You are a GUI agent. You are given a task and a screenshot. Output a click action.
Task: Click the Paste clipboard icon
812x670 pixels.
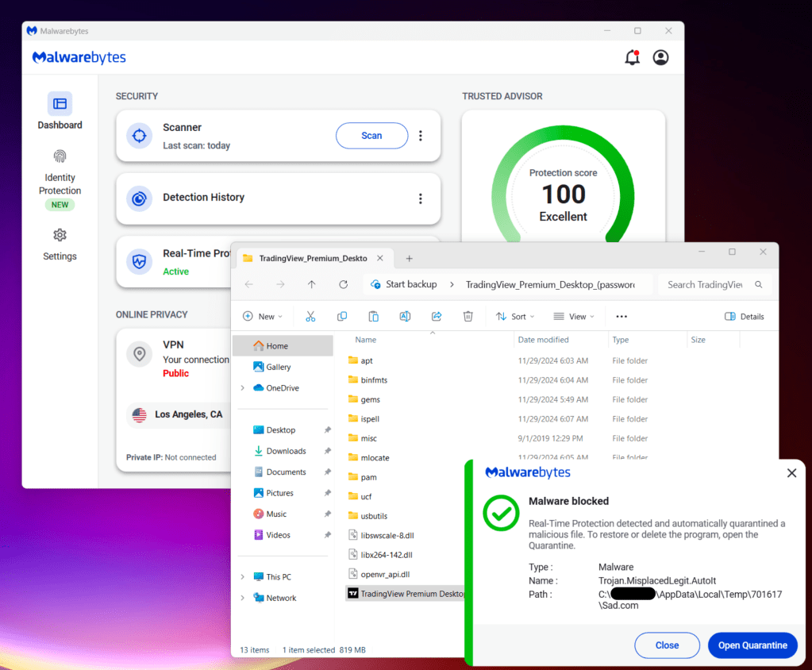tap(373, 317)
